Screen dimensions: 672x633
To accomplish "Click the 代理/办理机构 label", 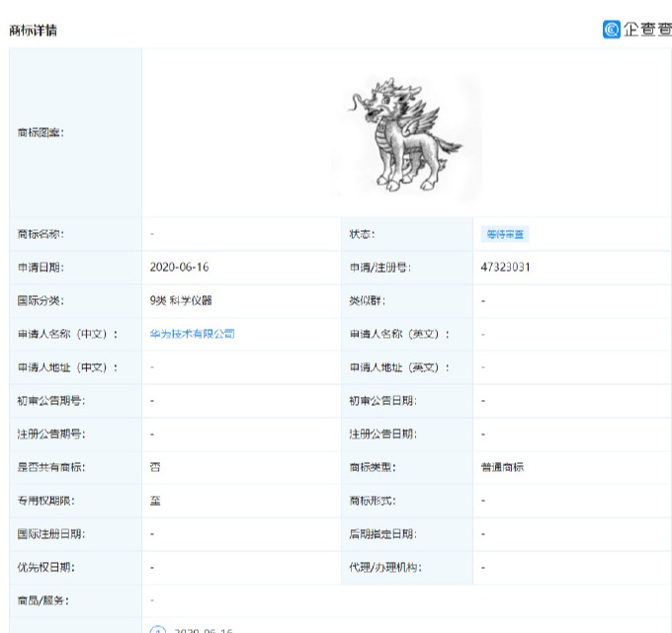I will 385,568.
